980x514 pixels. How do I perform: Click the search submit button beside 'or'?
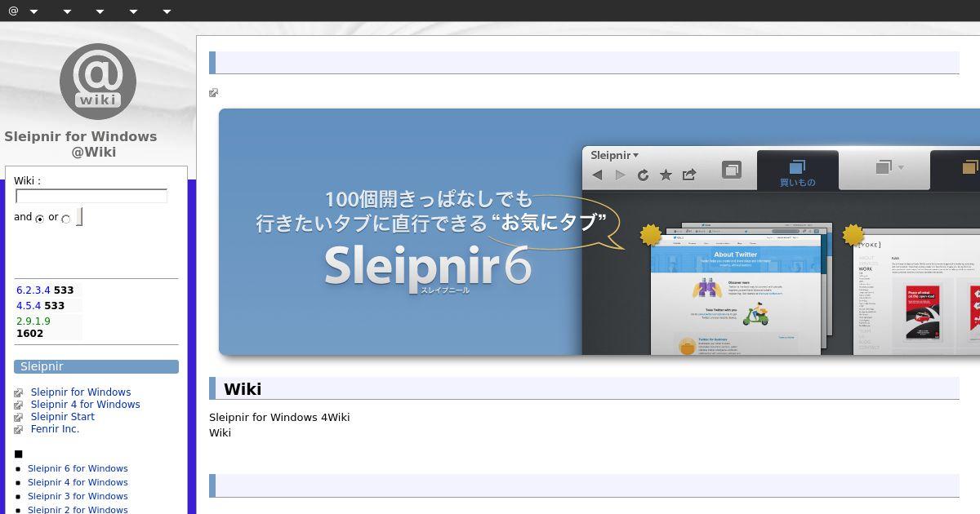pyautogui.click(x=79, y=216)
